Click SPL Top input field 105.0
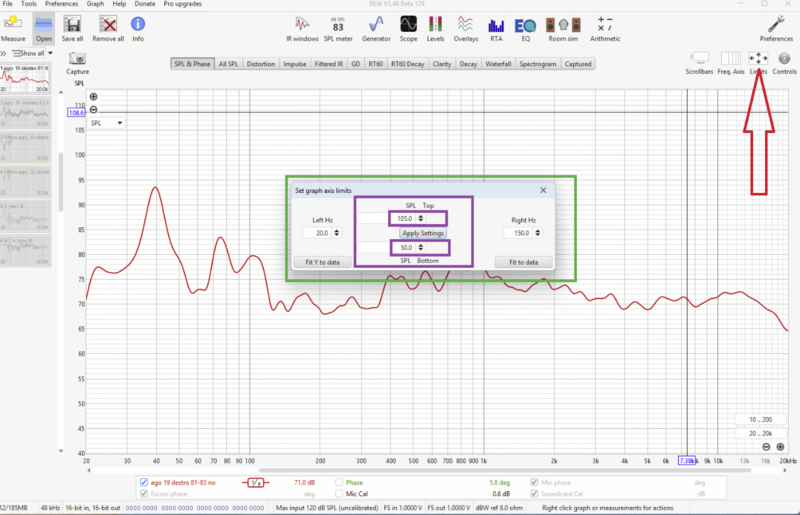This screenshot has width=800, height=515. [x=403, y=218]
